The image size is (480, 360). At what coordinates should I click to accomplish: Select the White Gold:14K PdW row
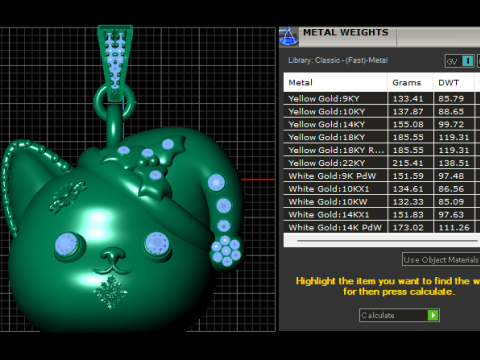[x=382, y=227]
